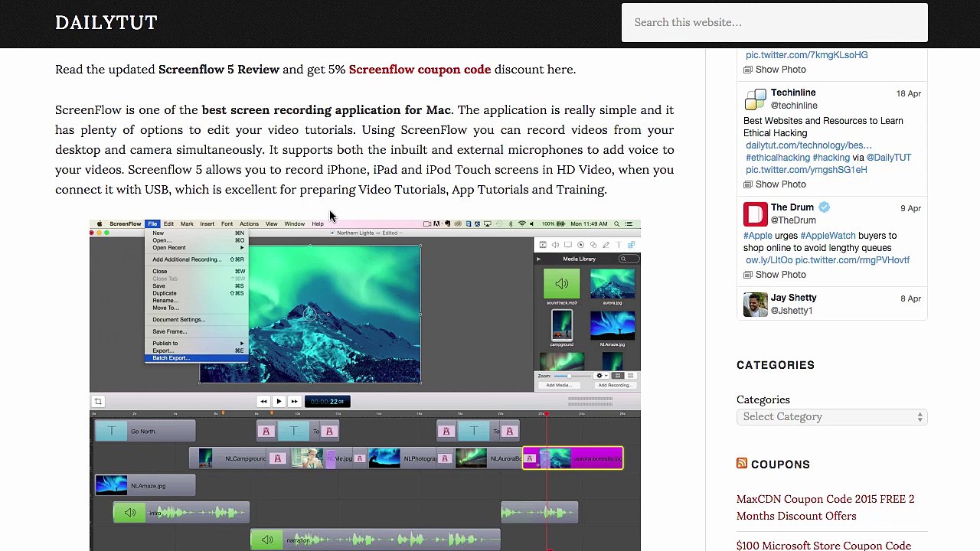Open the Annotations pencil tab in inspector
Screen dimensions: 980x551
point(606,245)
